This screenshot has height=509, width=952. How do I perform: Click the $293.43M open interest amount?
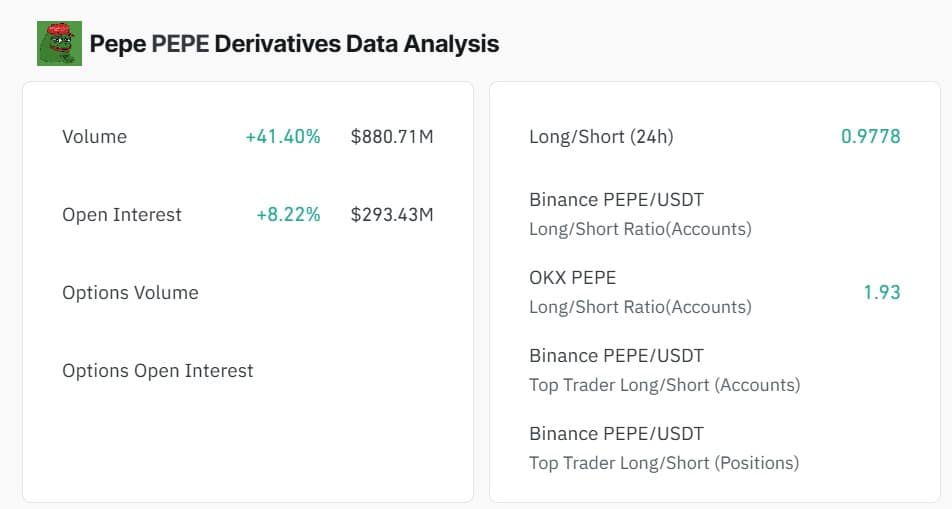(392, 215)
